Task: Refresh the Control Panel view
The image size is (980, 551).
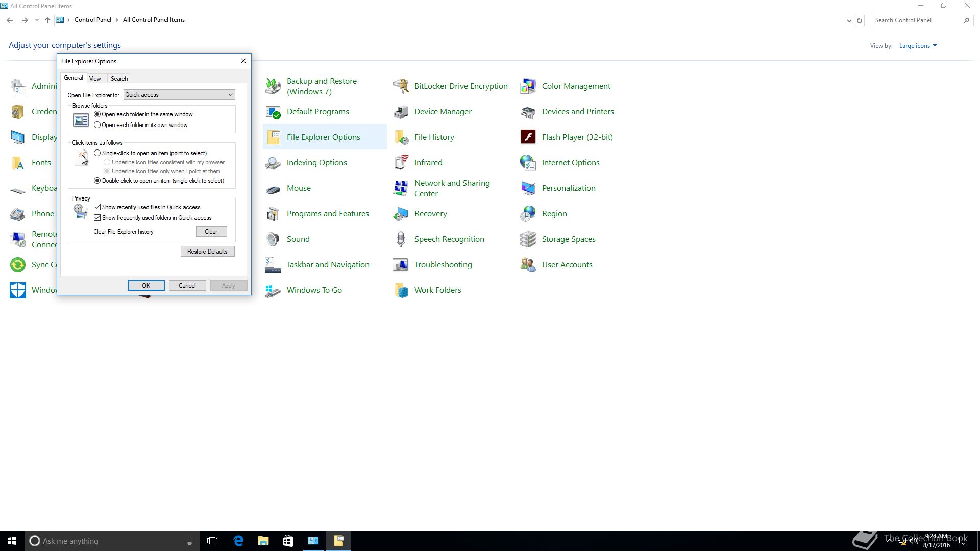Action: click(860, 20)
